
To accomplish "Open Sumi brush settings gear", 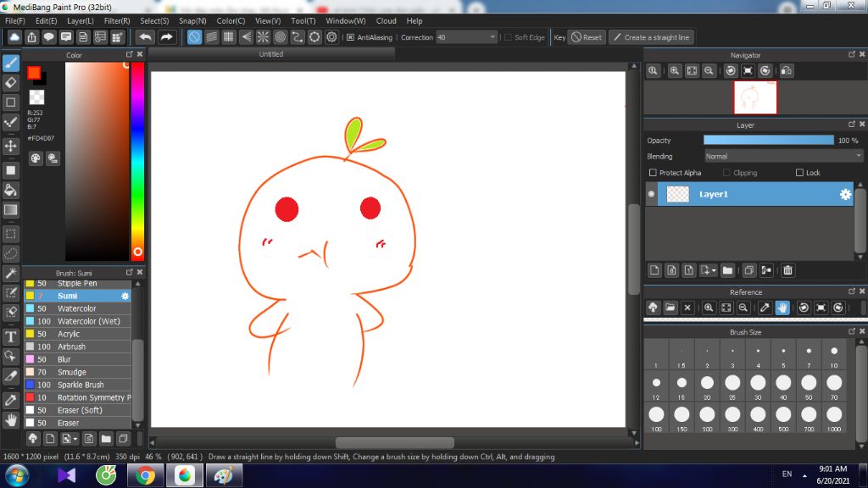I will (125, 296).
